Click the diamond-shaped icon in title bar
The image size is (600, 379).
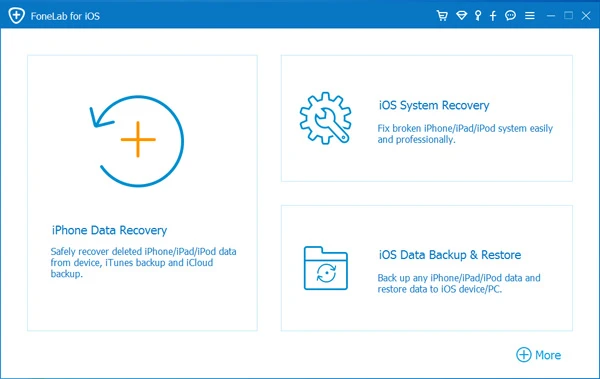(461, 16)
